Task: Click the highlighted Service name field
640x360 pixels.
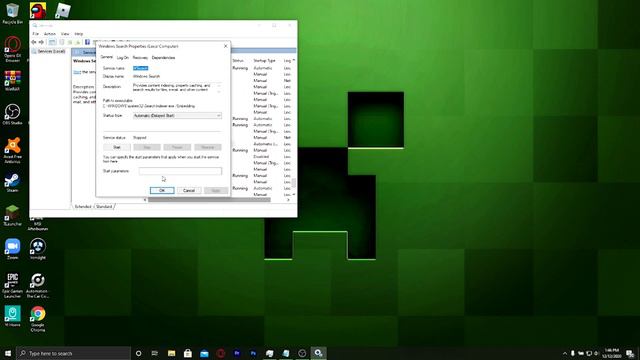Action: click(140, 68)
